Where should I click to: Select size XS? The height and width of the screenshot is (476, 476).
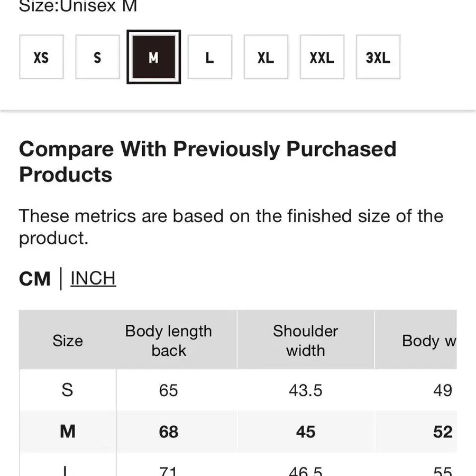41,57
